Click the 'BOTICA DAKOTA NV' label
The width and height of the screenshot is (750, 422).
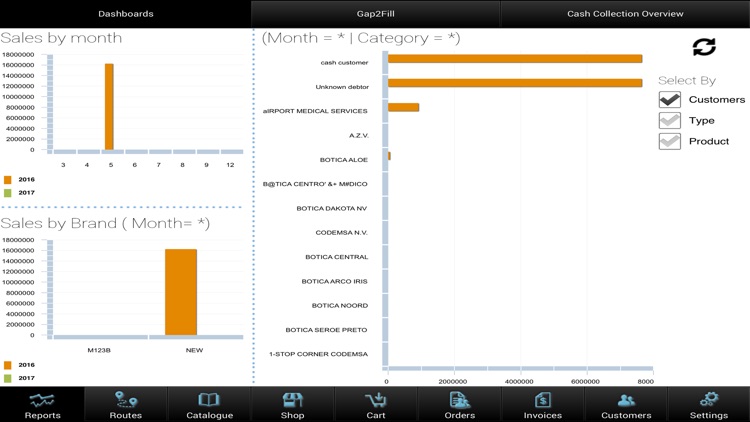point(331,209)
